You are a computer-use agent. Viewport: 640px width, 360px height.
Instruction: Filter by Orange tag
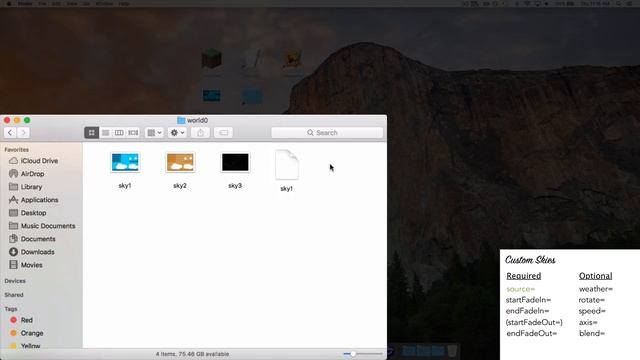pyautogui.click(x=32, y=333)
